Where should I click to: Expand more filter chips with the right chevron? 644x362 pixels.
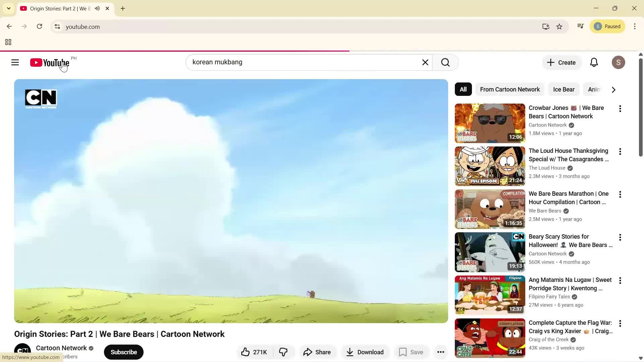coord(613,89)
